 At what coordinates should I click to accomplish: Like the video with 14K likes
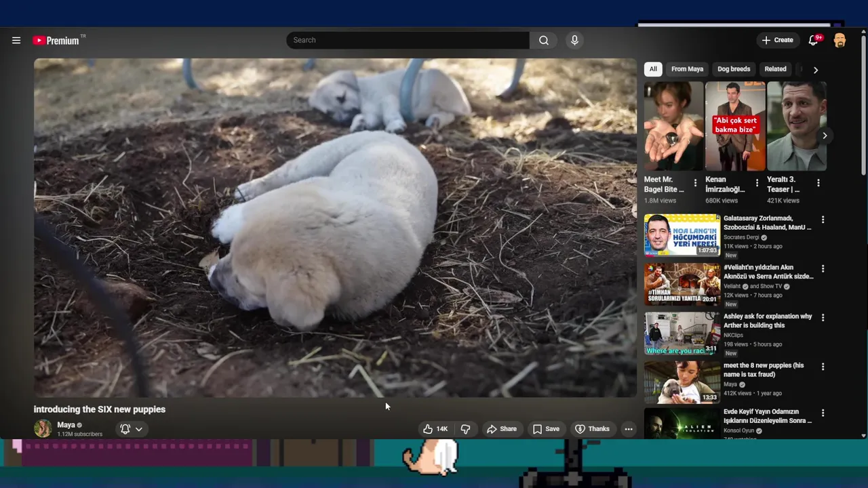click(435, 429)
